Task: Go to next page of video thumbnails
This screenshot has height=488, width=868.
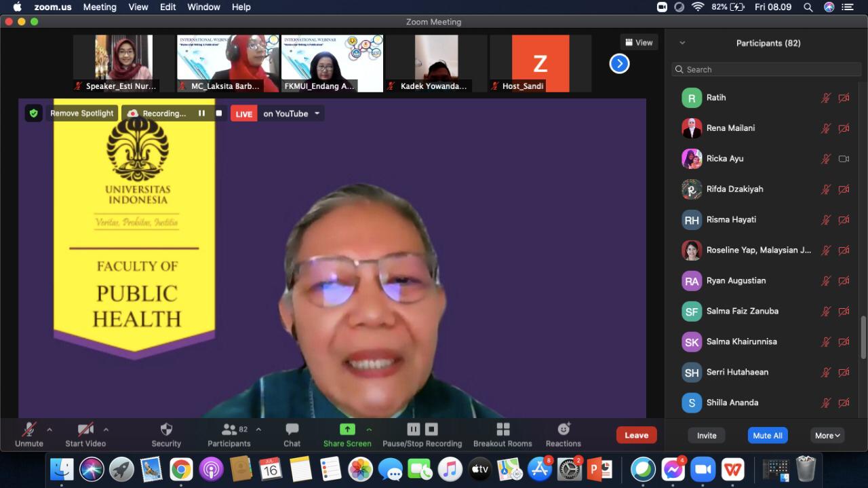Action: point(619,64)
